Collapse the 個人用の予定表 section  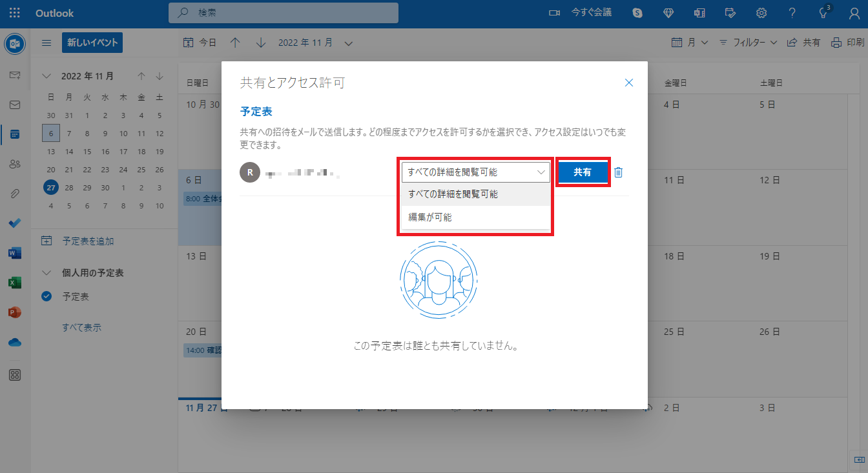click(x=46, y=273)
